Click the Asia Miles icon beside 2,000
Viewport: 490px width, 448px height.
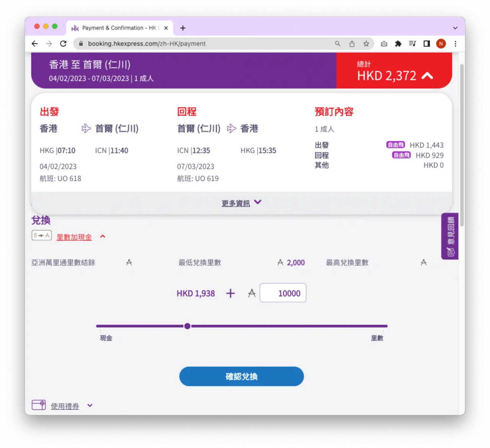pyautogui.click(x=280, y=262)
